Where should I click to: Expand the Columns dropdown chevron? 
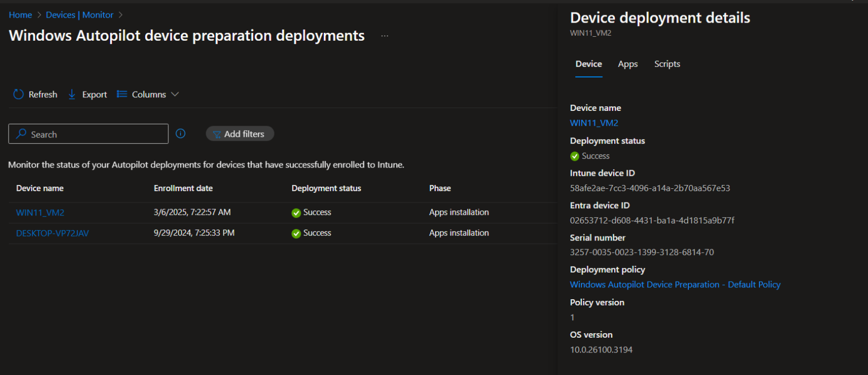(x=175, y=94)
